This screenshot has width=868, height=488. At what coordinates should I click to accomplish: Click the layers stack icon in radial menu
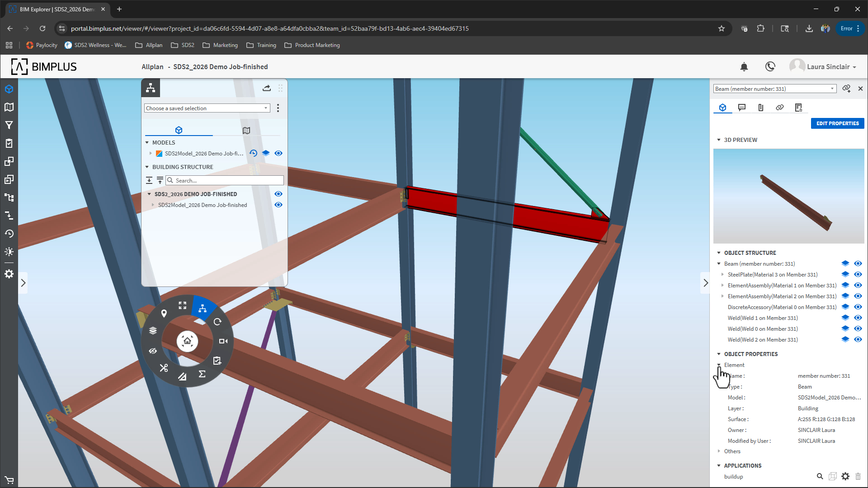153,331
